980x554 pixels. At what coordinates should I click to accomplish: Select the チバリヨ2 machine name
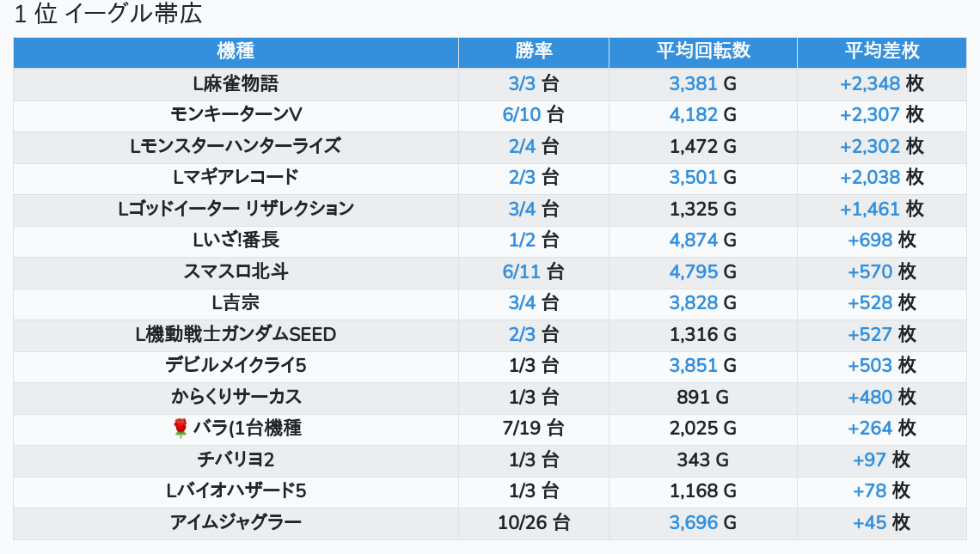coord(236,460)
